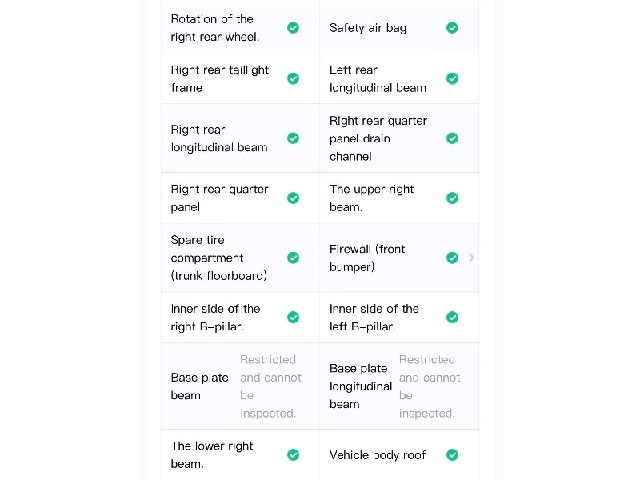
Task: Click check icon for Inner side of right B-pillar
Action: point(293,317)
